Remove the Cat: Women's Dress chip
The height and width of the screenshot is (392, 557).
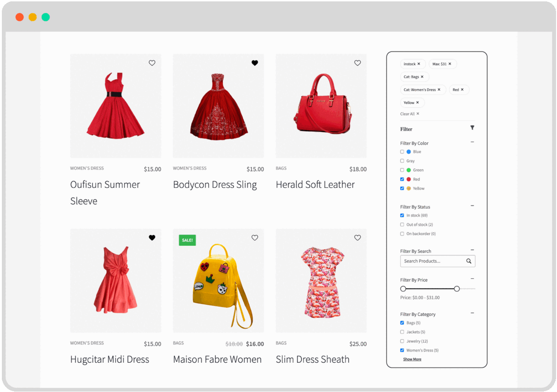click(439, 90)
